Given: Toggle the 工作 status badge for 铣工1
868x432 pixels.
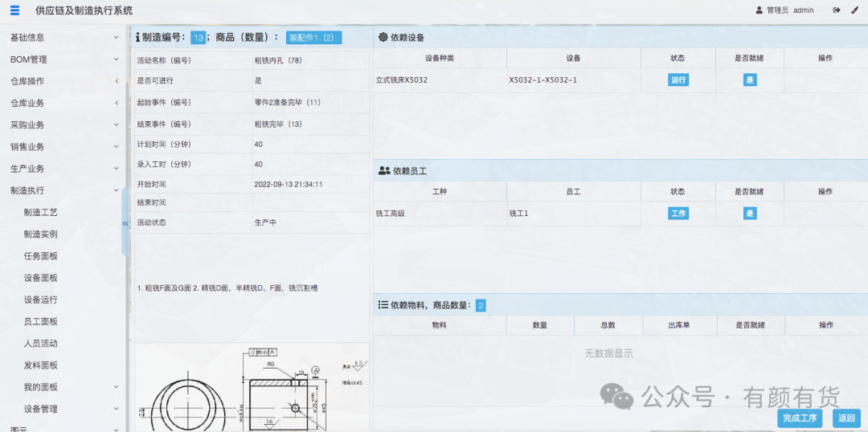Looking at the screenshot, I should click(678, 214).
